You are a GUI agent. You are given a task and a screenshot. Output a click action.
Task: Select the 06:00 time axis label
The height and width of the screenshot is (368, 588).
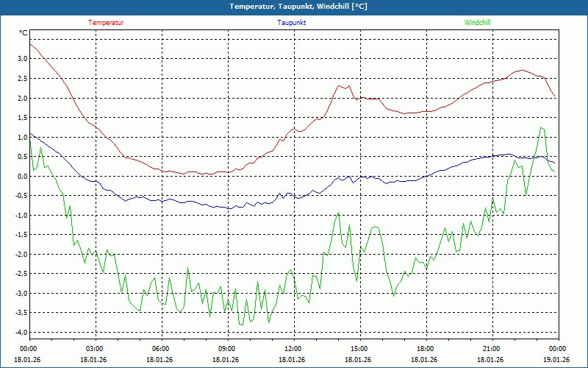(x=160, y=349)
